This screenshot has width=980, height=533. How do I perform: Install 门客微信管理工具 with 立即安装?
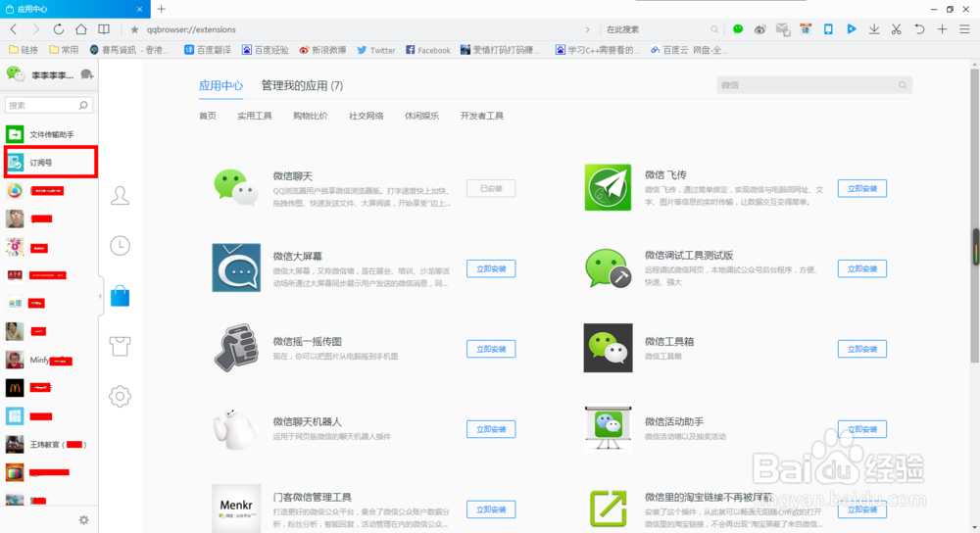(491, 509)
